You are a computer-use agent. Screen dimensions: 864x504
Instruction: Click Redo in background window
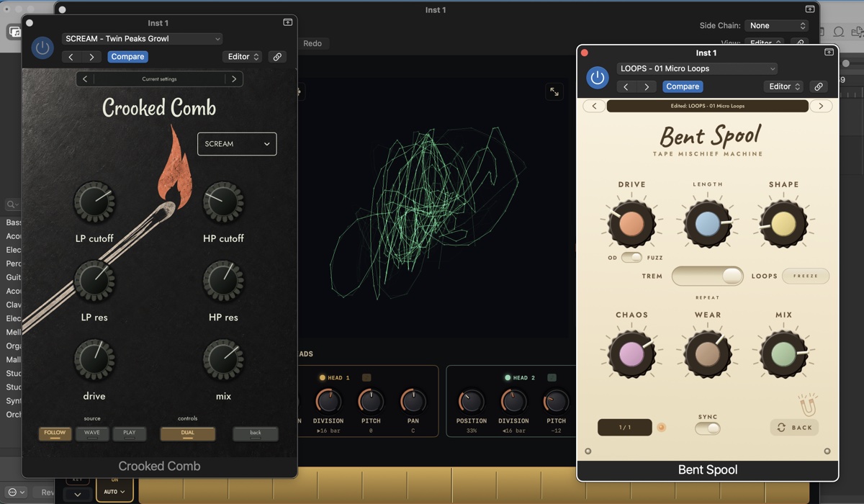[x=312, y=43]
